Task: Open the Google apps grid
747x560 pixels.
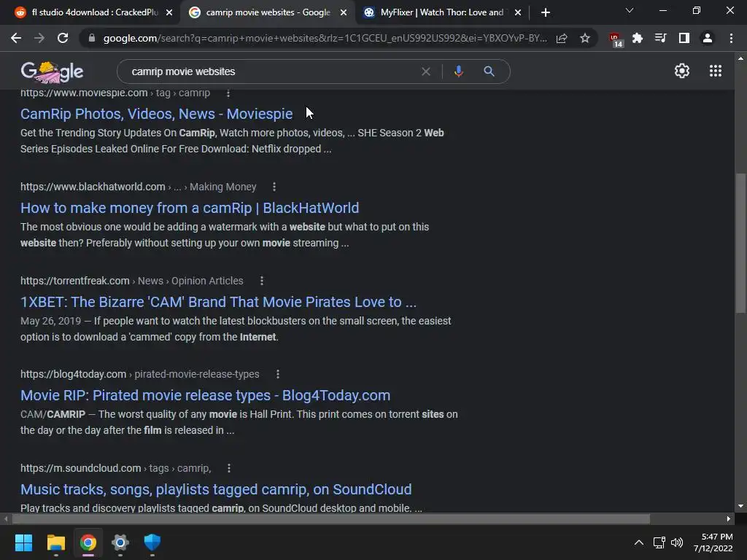Action: tap(716, 71)
